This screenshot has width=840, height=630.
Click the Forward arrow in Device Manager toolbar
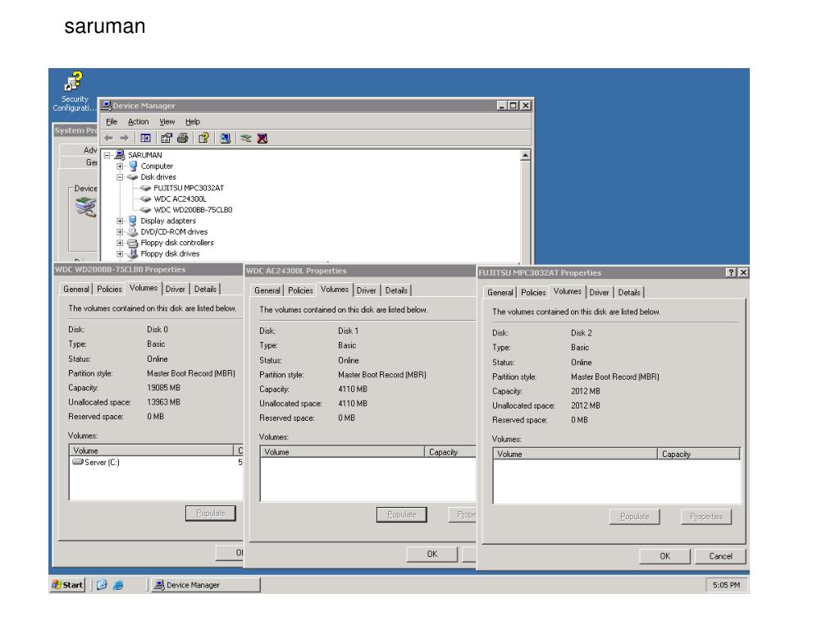(125, 138)
